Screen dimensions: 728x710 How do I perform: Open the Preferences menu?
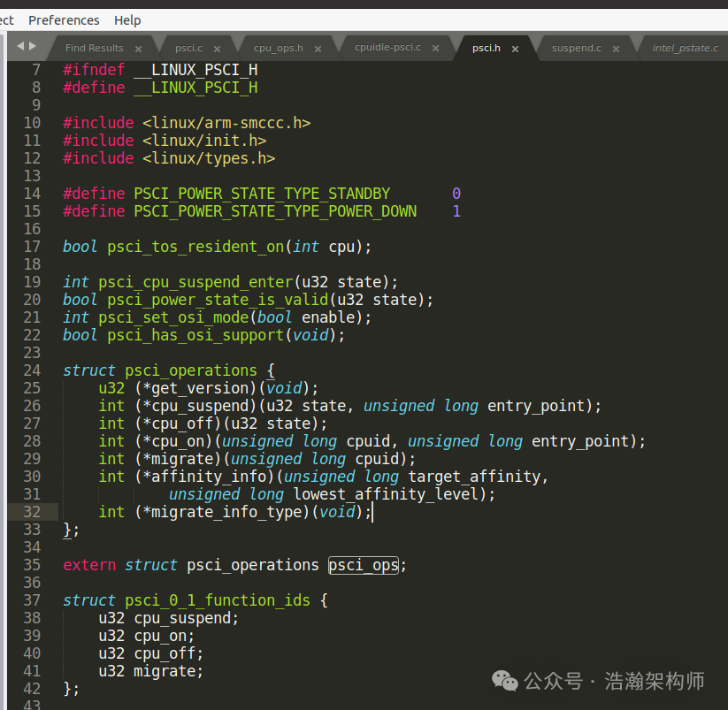64,20
